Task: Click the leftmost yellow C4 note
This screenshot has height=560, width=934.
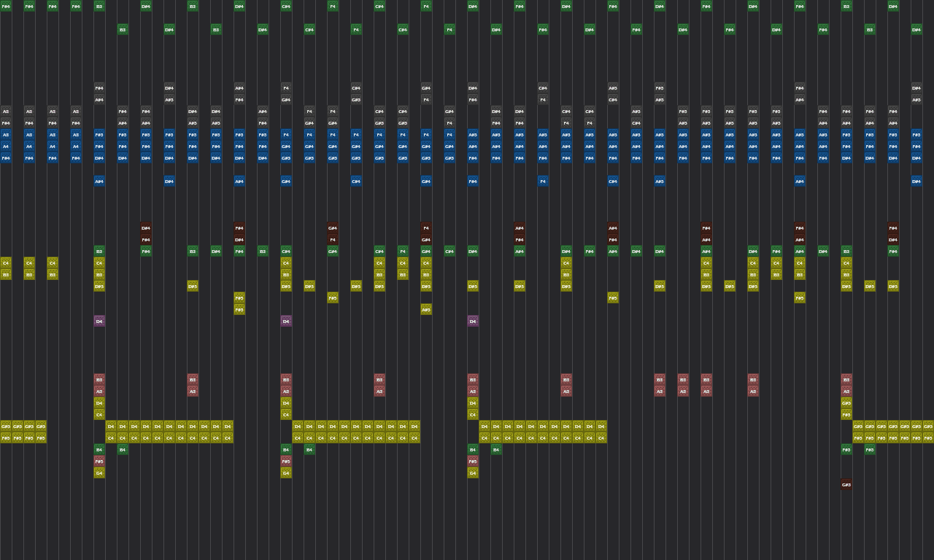Action: 6,262
